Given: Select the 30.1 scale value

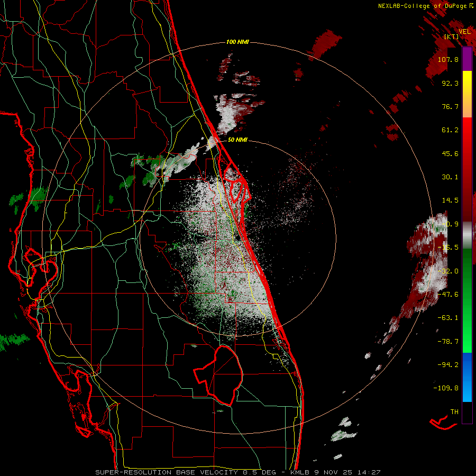Looking at the screenshot, I should 450,177.
